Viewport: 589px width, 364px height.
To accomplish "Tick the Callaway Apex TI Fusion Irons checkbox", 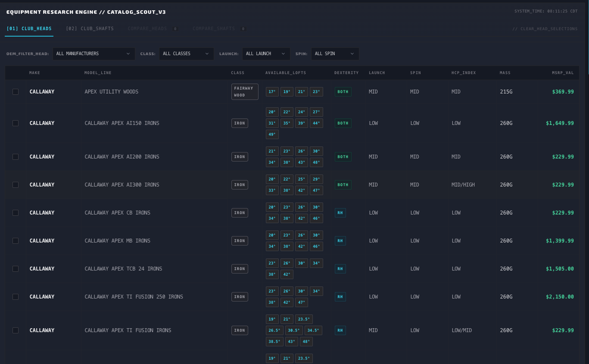I will point(16,330).
